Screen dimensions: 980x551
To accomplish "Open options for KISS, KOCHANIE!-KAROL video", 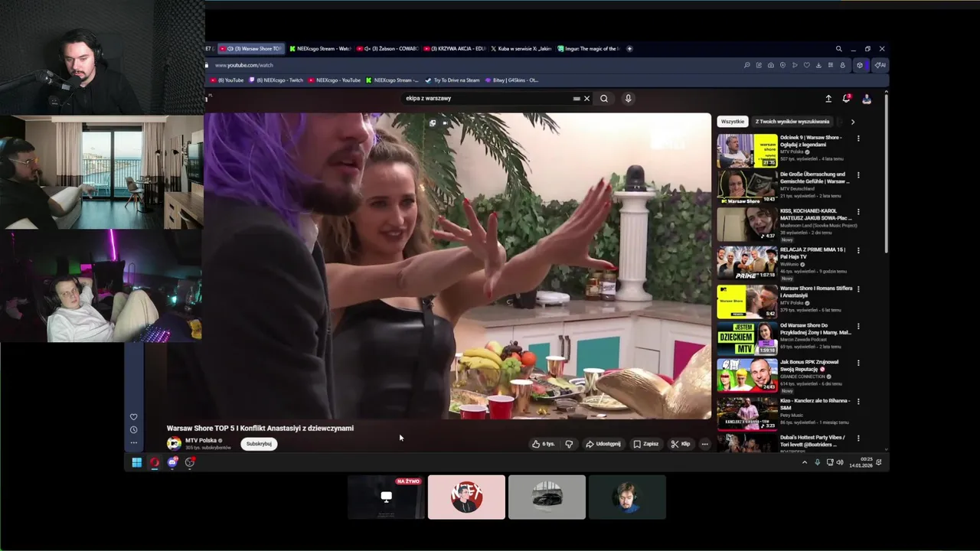I will [858, 212].
